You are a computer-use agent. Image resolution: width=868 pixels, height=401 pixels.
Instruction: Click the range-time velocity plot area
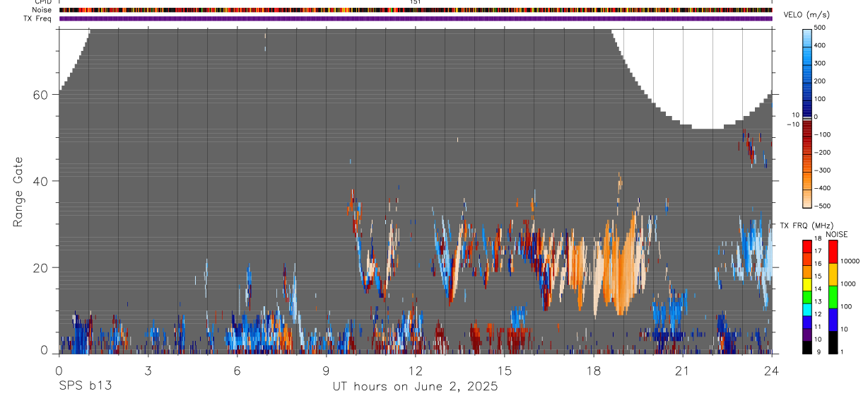click(416, 191)
